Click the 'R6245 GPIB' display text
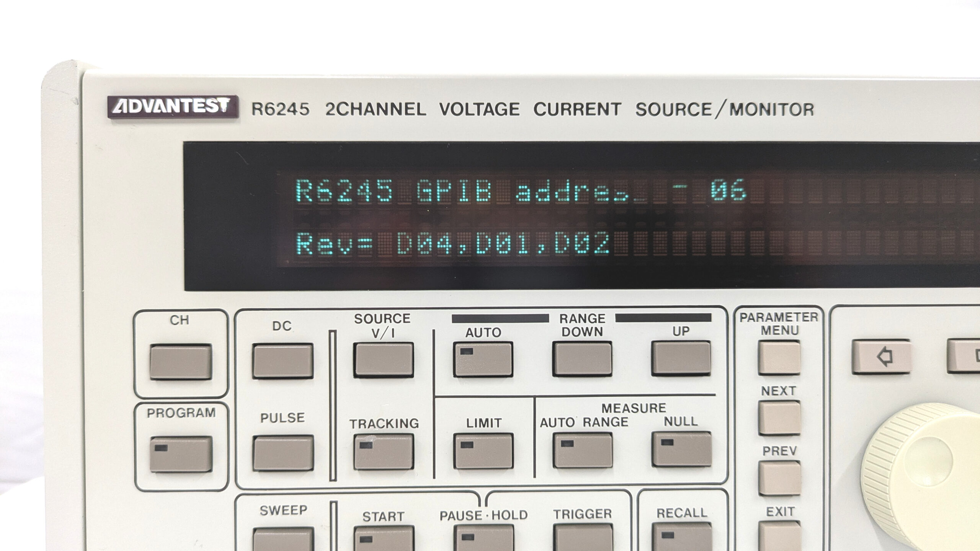The width and height of the screenshot is (980, 551). pyautogui.click(x=394, y=190)
